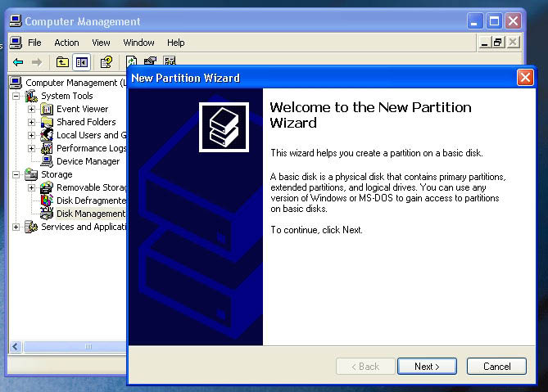Select the Computer Management root label

75,83
